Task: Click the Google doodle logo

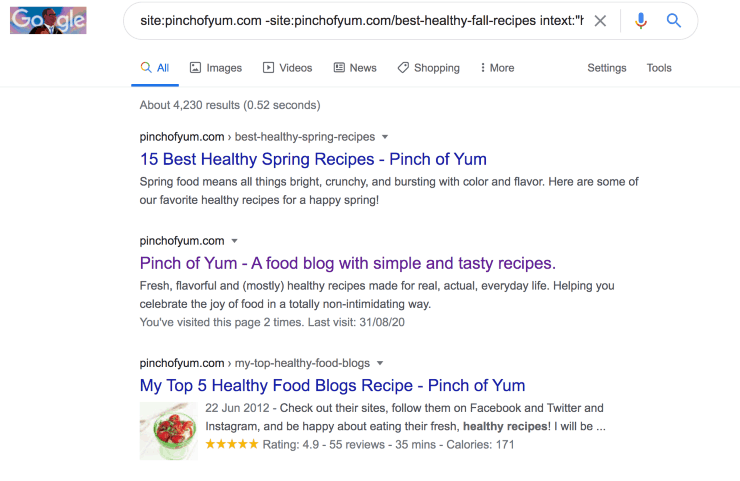Action: click(x=48, y=21)
